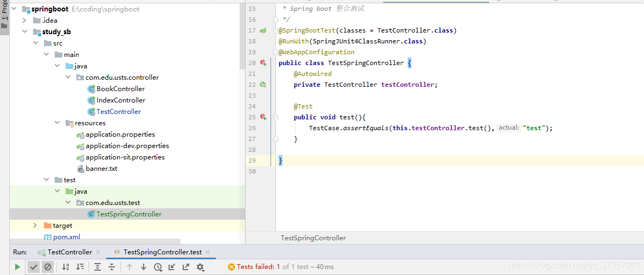The width and height of the screenshot is (644, 275).
Task: Click the @Autowired annotation
Action: pos(313,74)
